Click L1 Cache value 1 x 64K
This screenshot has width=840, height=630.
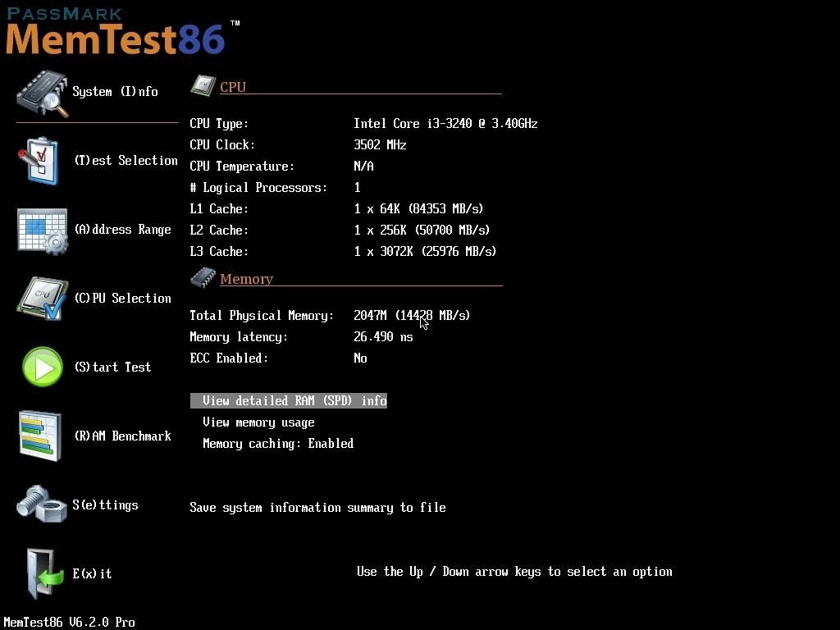(x=418, y=208)
